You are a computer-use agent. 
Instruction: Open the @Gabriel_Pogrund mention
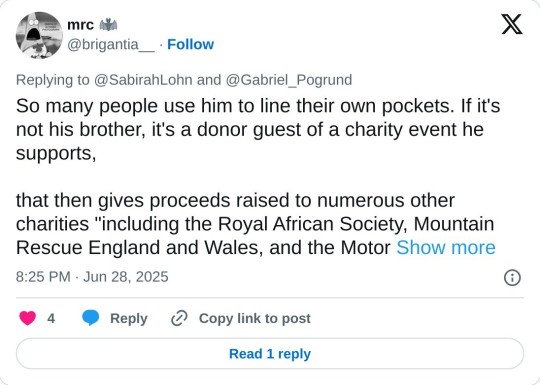tap(289, 80)
